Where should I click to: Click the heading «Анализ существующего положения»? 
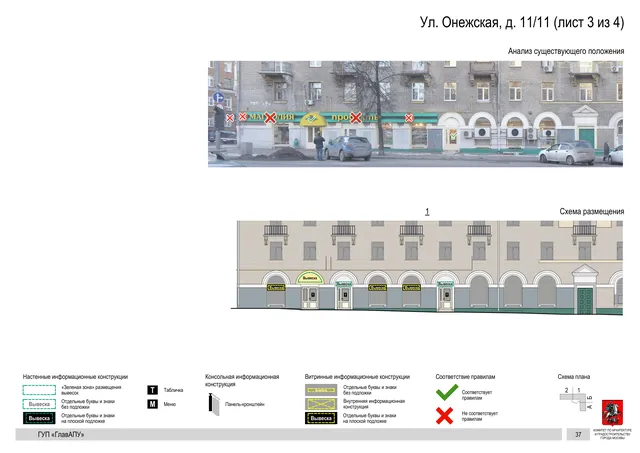point(566,51)
